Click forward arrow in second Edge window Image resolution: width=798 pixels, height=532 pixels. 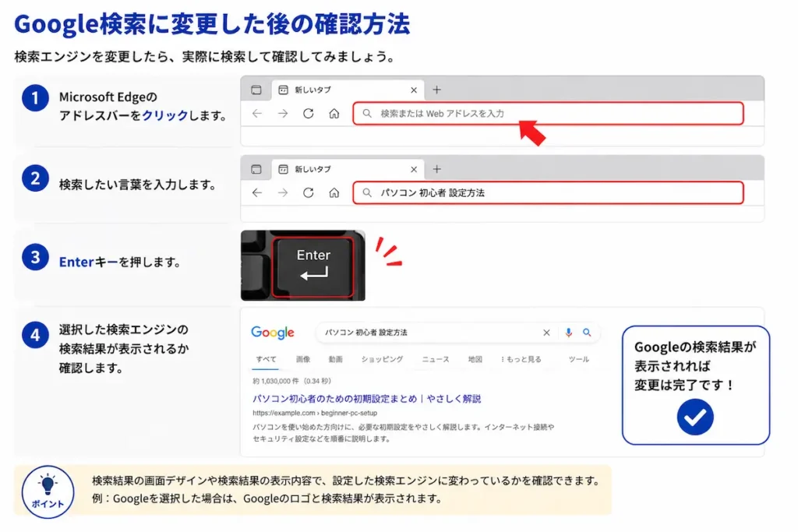(283, 192)
